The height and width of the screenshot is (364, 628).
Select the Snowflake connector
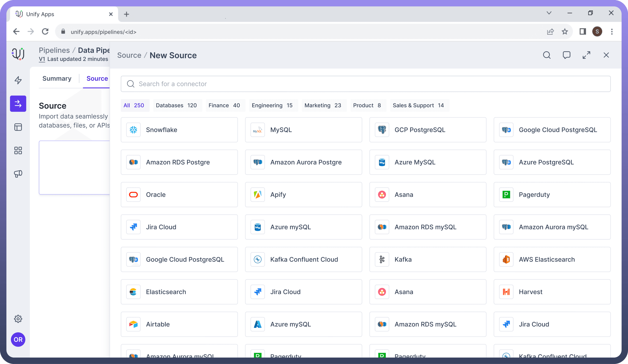coord(179,130)
